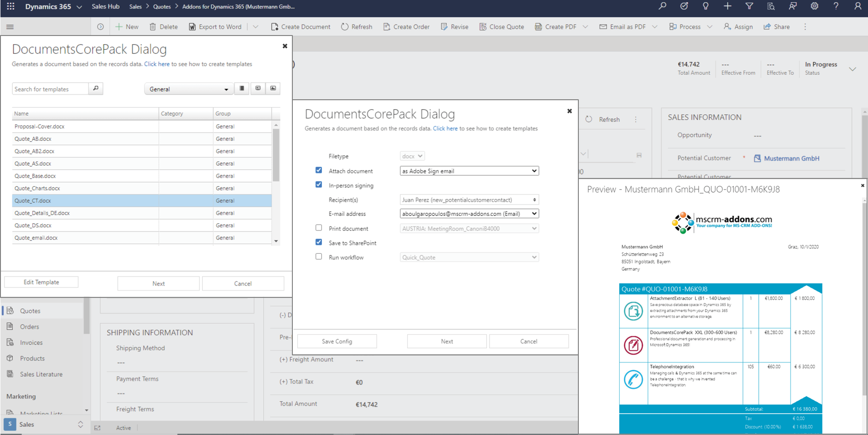Image resolution: width=868 pixels, height=435 pixels.
Task: Click Assign in command bar
Action: click(x=738, y=27)
